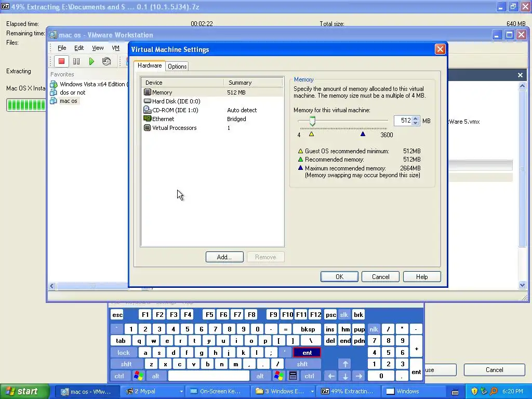
Task: Select the Ethernet device row
Action: [x=212, y=119]
